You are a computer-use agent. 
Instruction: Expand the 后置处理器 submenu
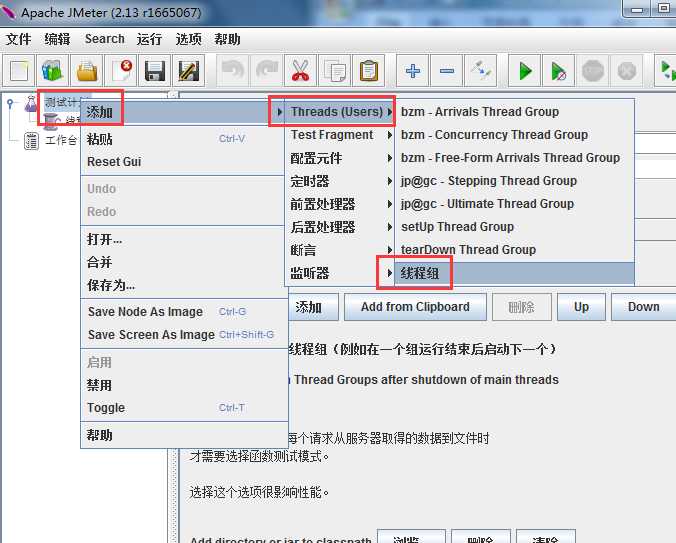[x=340, y=227]
